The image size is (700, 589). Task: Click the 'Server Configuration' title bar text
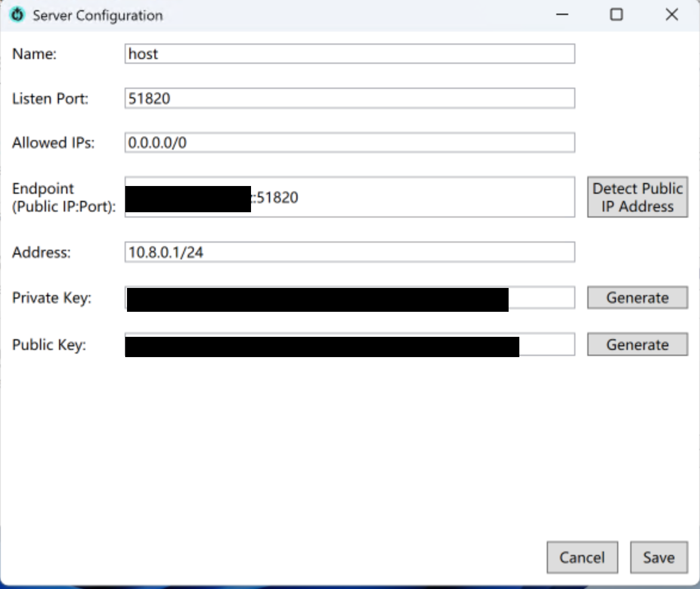[97, 15]
